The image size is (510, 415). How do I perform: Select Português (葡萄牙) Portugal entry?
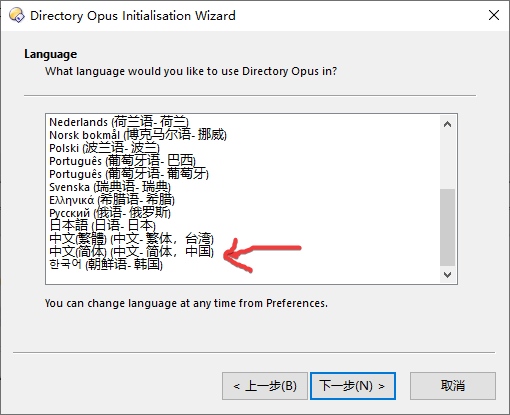tap(129, 174)
